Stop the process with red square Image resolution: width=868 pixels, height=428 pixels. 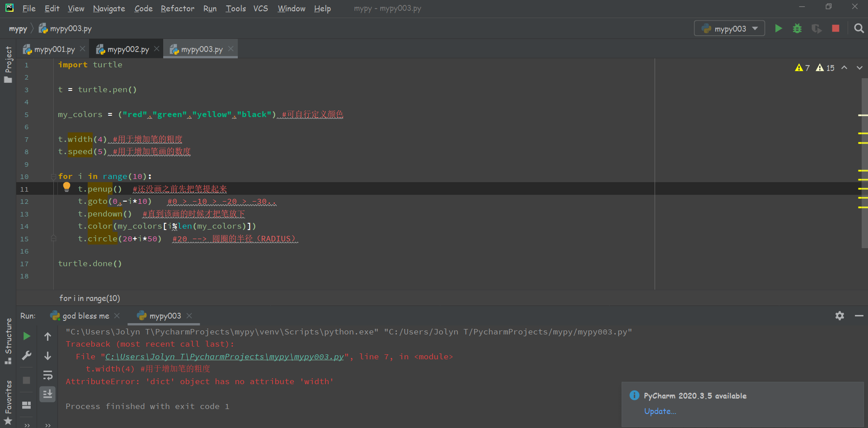tap(835, 28)
